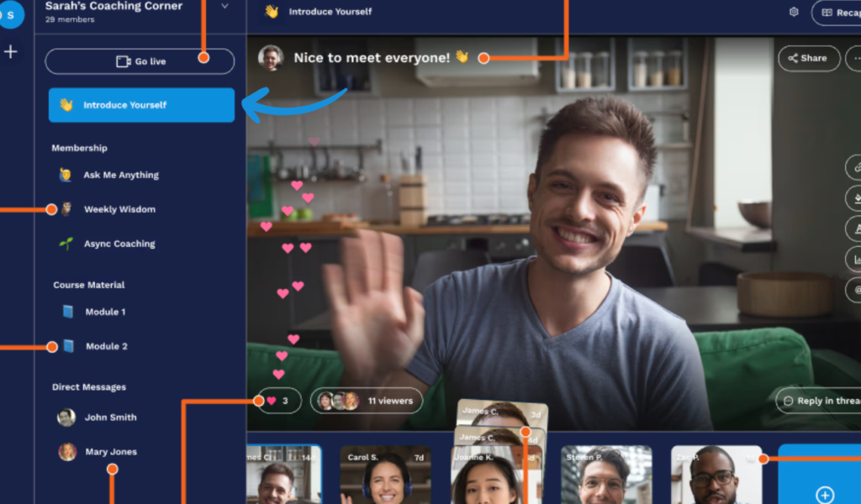The width and height of the screenshot is (861, 504).
Task: Show the 11 viewers list
Action: coord(366,401)
